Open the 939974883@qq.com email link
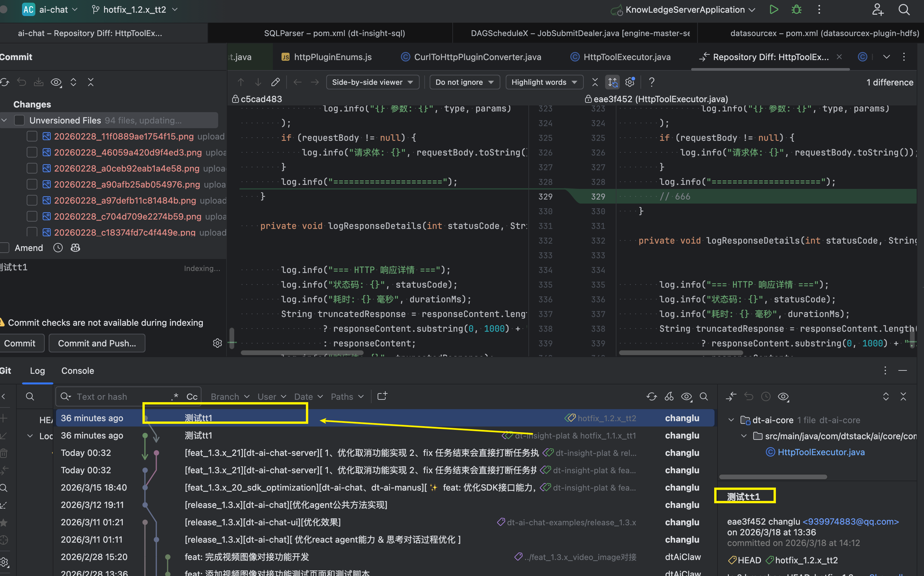The width and height of the screenshot is (924, 576). click(851, 522)
